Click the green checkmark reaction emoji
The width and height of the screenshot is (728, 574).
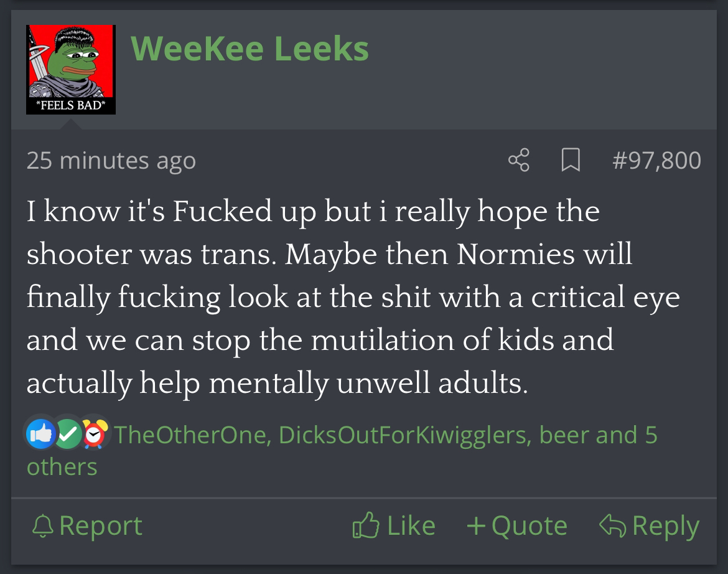pyautogui.click(x=68, y=434)
